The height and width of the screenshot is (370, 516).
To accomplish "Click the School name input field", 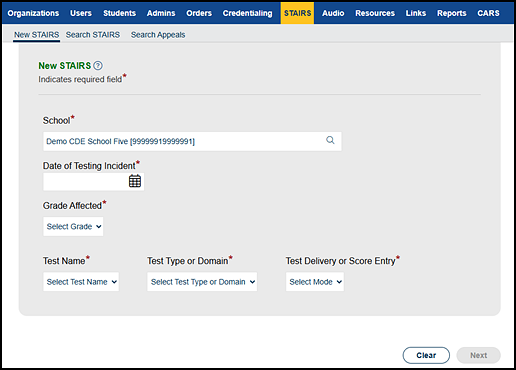I will click(184, 141).
